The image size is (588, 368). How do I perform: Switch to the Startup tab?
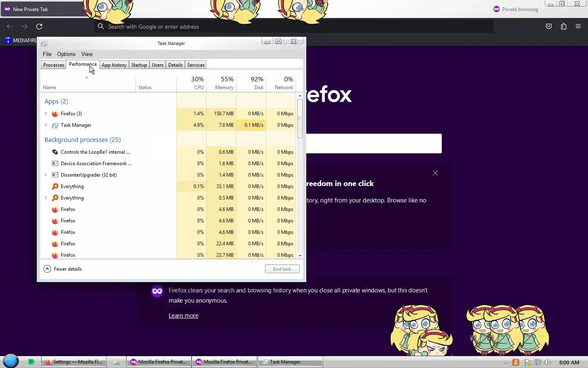pyautogui.click(x=139, y=65)
